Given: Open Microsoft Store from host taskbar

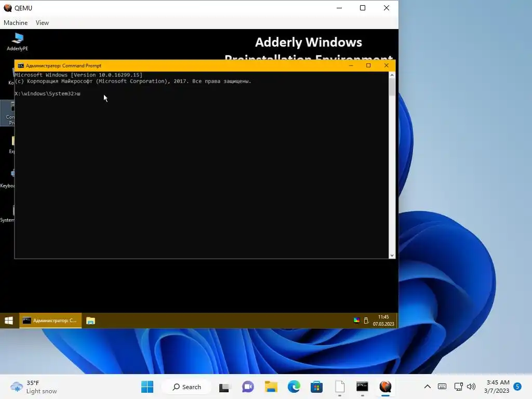Looking at the screenshot, I should [316, 387].
